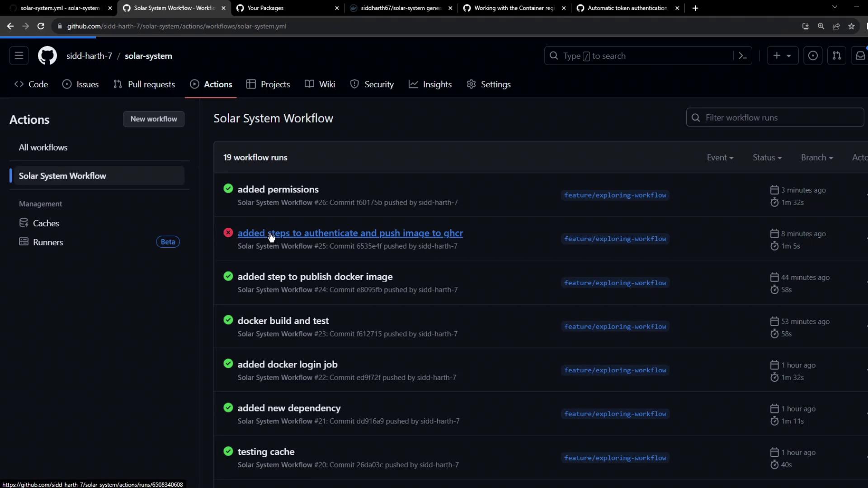Open the pull requests icon in the header
Viewport: 868px width, 488px height.
coord(836,56)
